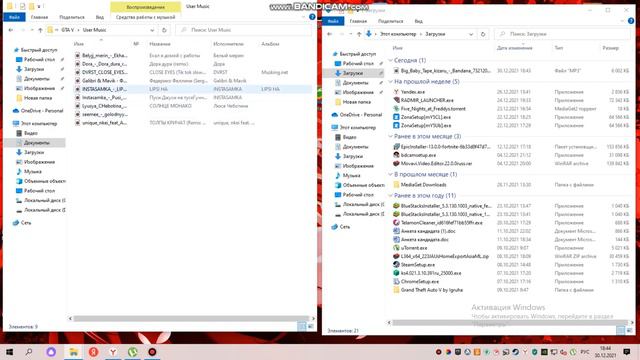Collapse Ранее в этом месяце (3) group

391,136
